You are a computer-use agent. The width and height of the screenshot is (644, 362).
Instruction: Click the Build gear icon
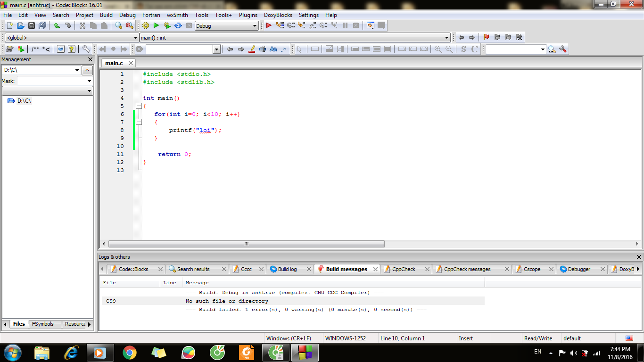[145, 26]
